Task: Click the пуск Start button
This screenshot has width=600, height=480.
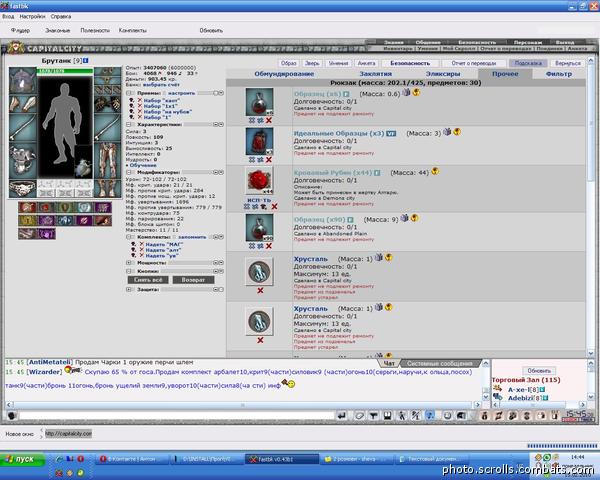Action: click(22, 459)
